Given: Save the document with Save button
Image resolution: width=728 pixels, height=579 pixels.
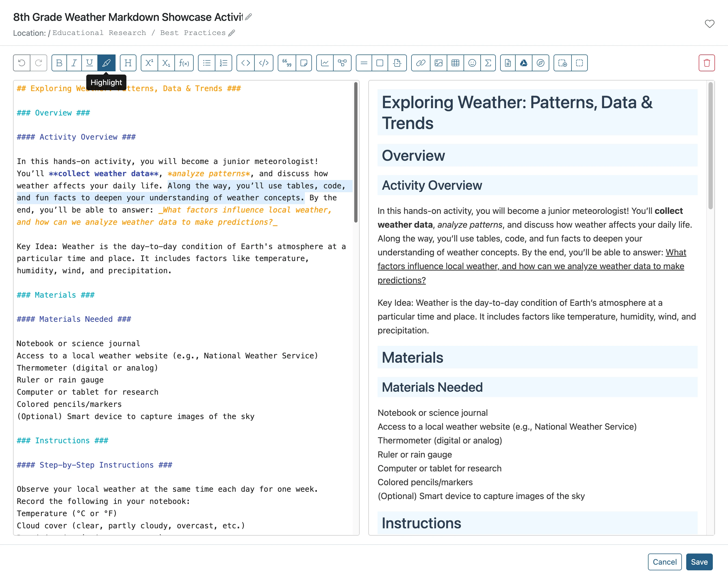Looking at the screenshot, I should click(x=699, y=562).
